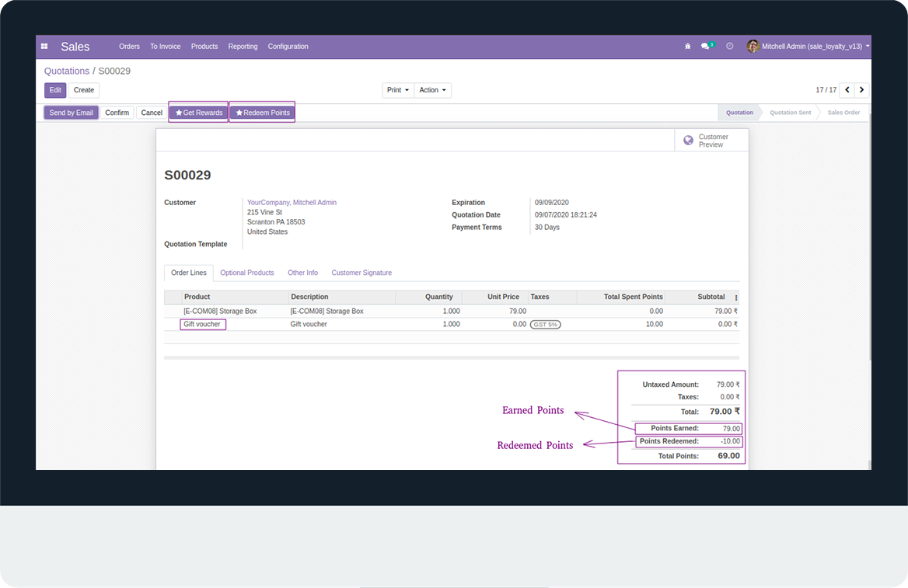
Task: Click the 17 / 17 pager counter
Action: click(x=826, y=90)
